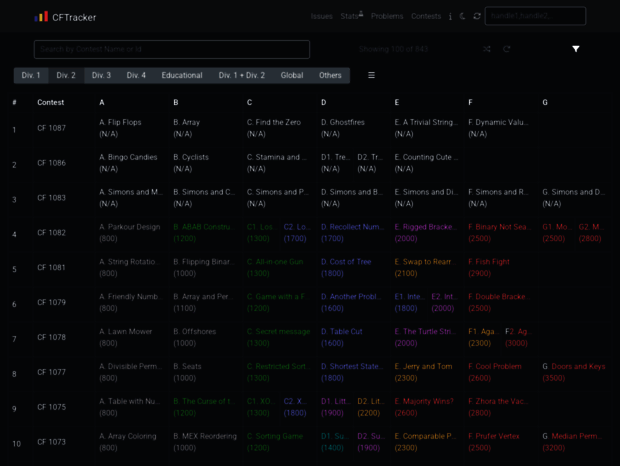Open problem G. Doors and Keys
This screenshot has height=466, width=620.
[574, 366]
